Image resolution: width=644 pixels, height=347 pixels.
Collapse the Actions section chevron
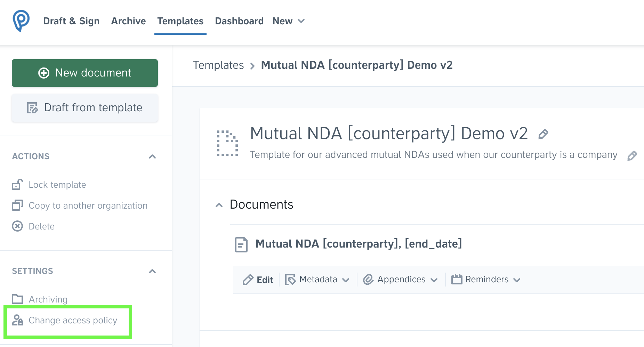[x=152, y=156]
